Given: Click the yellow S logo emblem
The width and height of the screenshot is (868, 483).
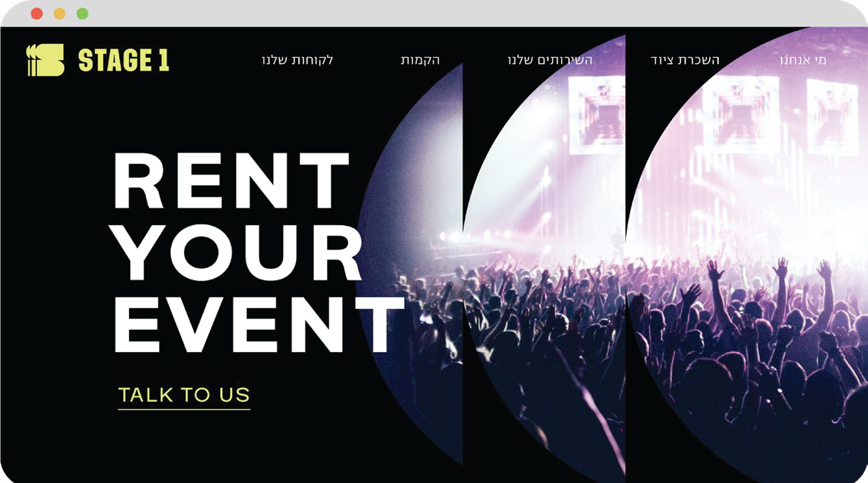Looking at the screenshot, I should point(45,60).
